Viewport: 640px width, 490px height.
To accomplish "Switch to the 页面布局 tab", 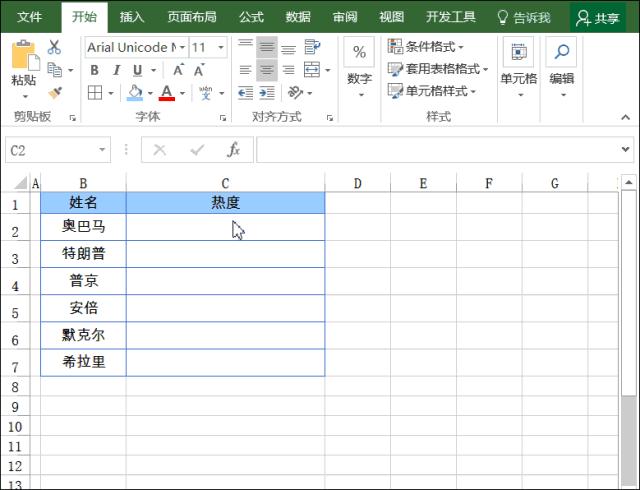I will (192, 17).
